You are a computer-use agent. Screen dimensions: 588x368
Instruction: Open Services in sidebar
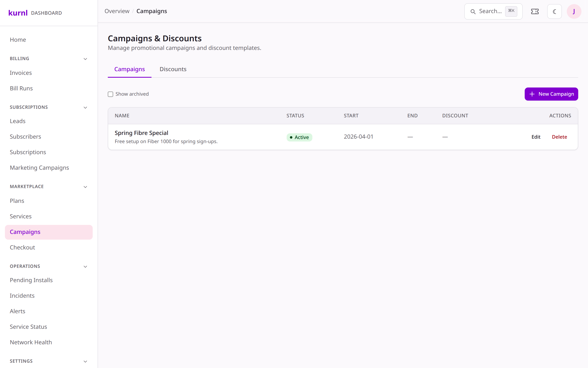click(x=49, y=216)
